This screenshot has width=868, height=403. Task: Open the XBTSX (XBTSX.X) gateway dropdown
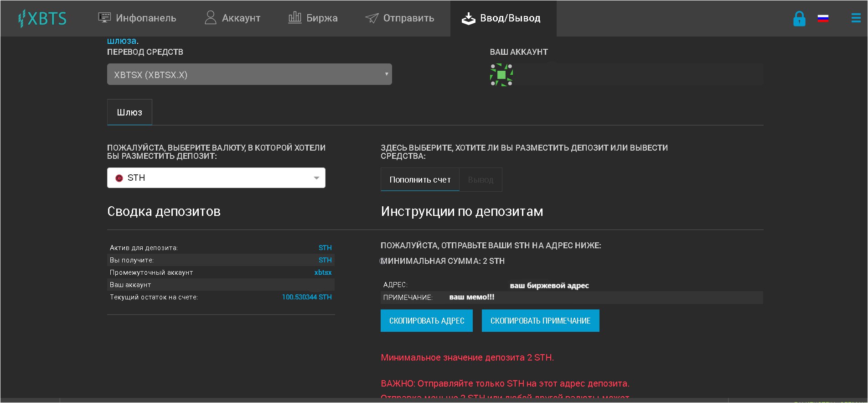(x=249, y=74)
